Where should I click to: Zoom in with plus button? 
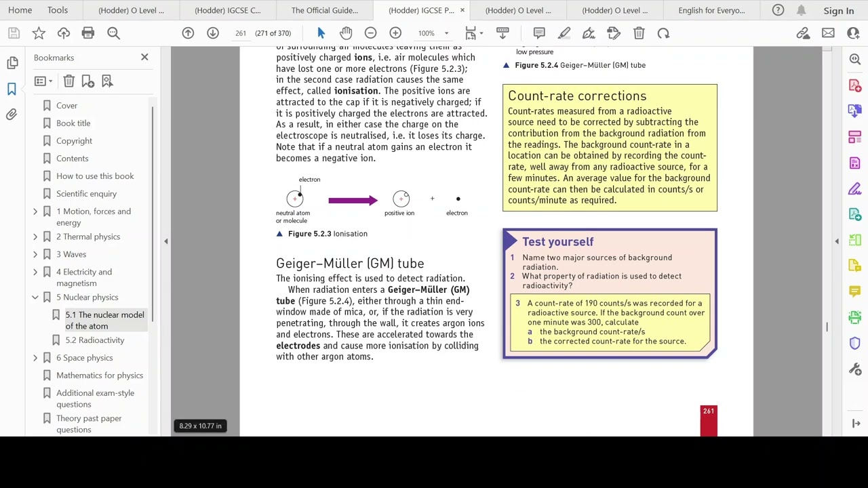(x=395, y=33)
